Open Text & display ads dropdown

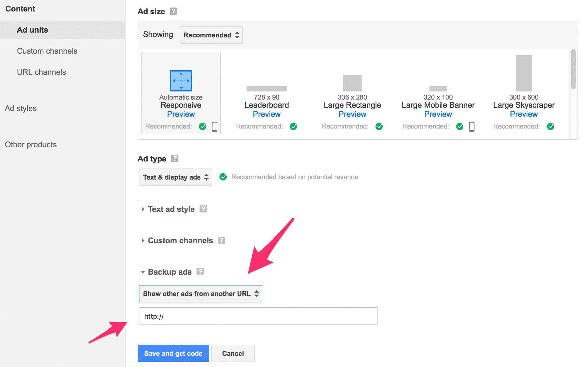click(x=175, y=177)
